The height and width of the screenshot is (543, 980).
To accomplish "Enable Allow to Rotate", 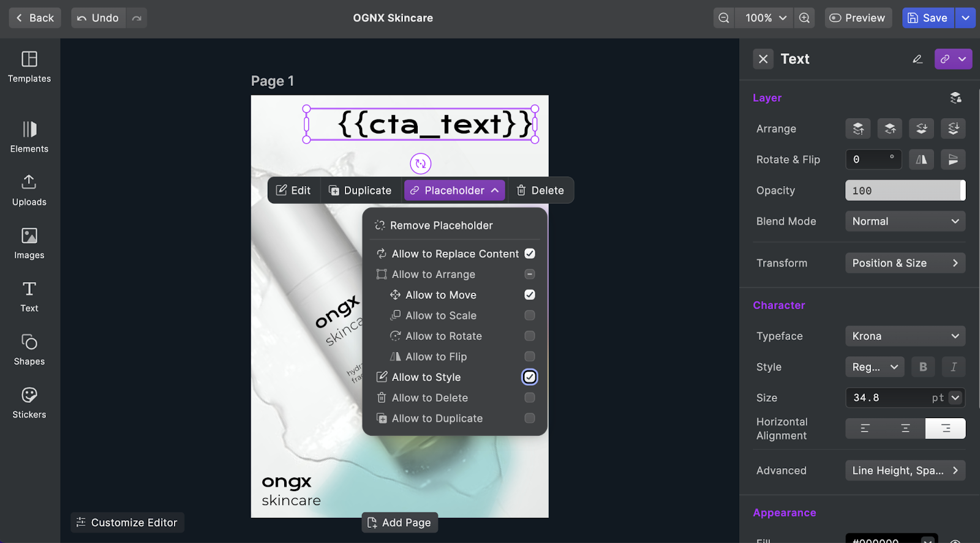I will pyautogui.click(x=530, y=336).
